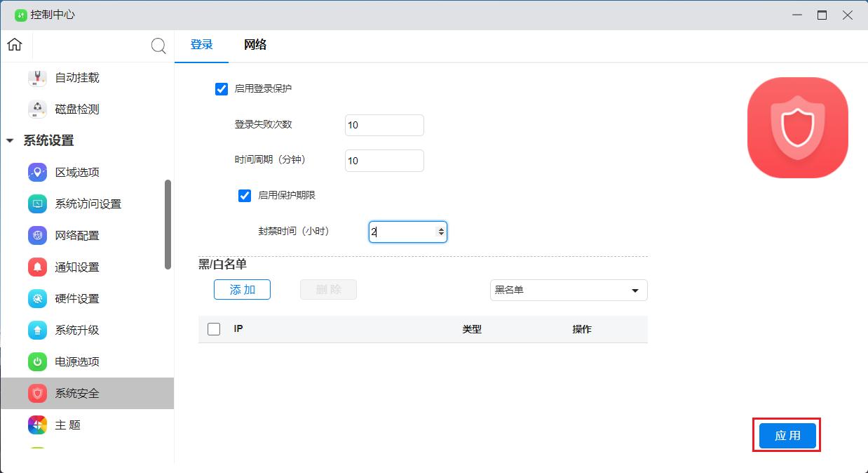
Task: Open 通知设置 bell icon
Action: (37, 267)
